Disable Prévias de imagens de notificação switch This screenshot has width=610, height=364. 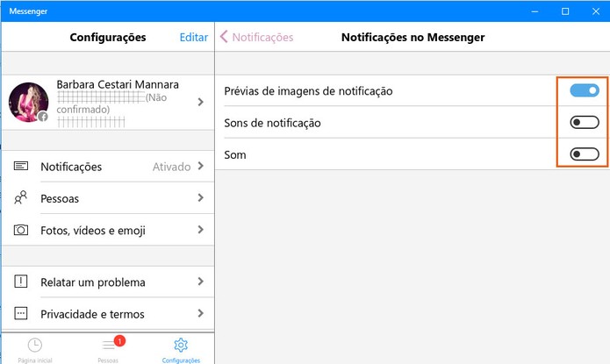tap(585, 90)
